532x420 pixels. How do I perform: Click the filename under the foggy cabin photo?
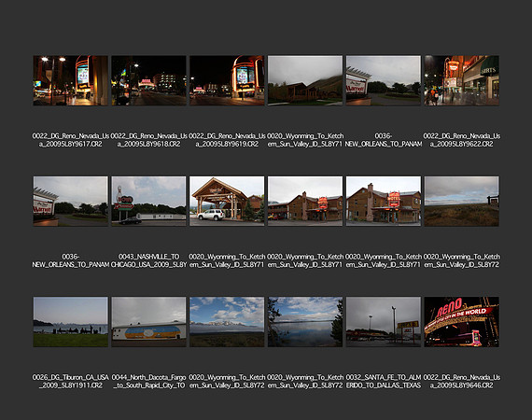pyautogui.click(x=305, y=140)
